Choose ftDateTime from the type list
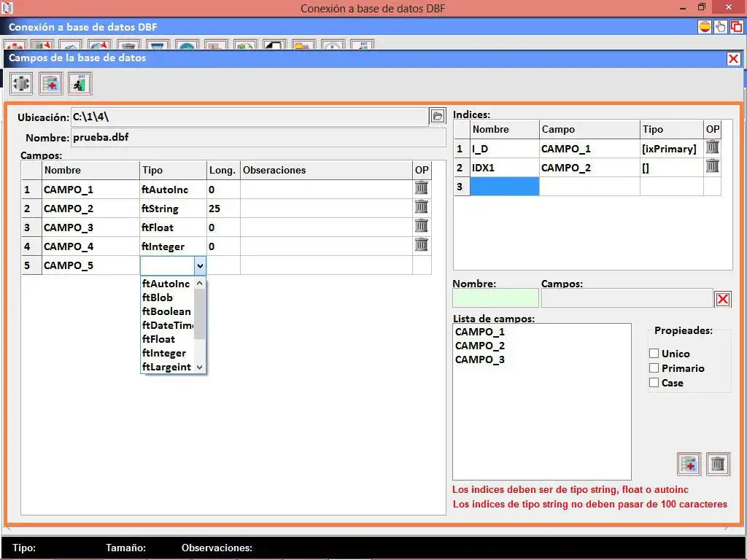747x560 pixels. (167, 325)
